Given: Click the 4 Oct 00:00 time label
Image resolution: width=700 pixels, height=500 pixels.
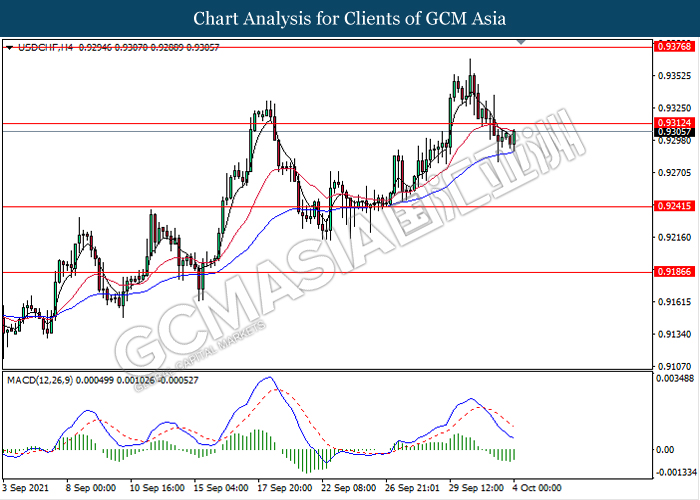Looking at the screenshot, I should (536, 488).
